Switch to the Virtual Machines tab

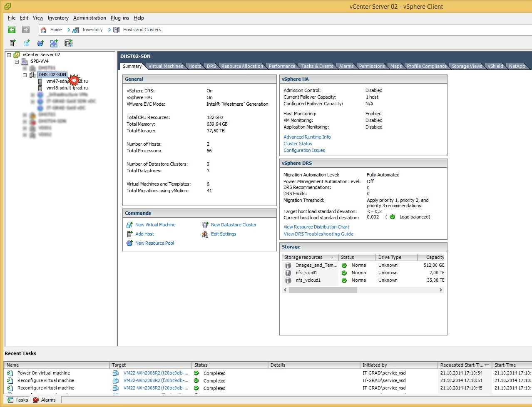tap(166, 66)
